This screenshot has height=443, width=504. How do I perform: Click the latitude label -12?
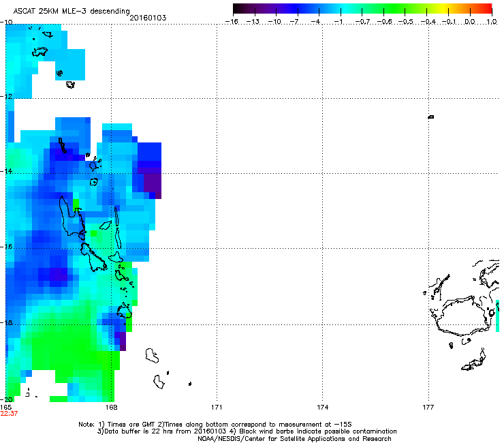pos(5,96)
